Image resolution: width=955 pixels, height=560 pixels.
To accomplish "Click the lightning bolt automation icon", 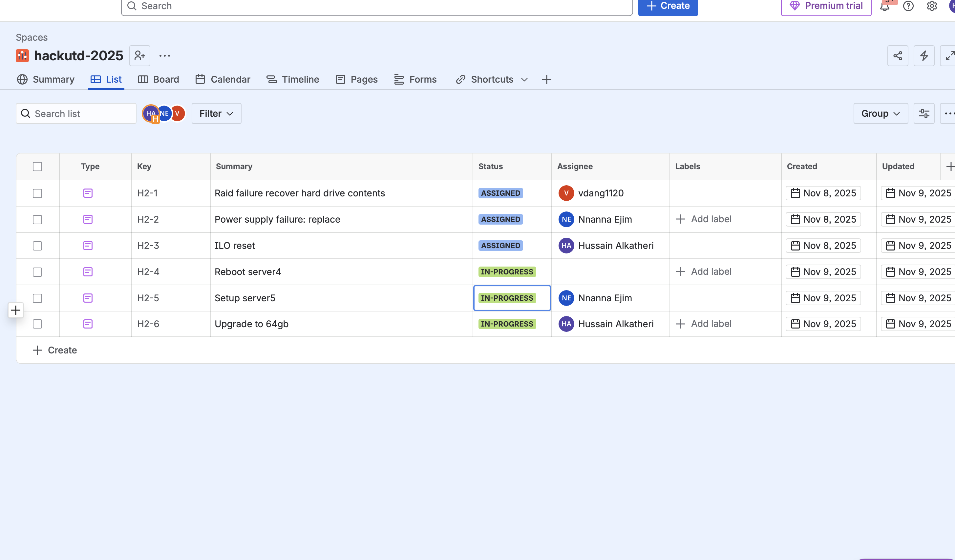I will point(923,56).
